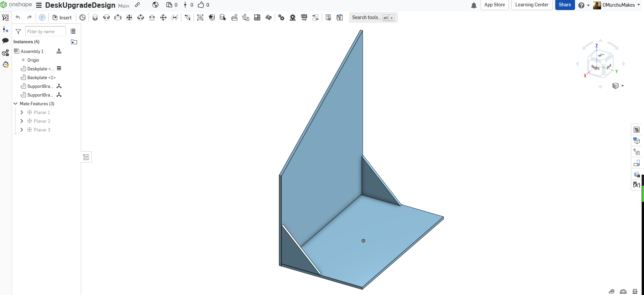This screenshot has height=295, width=644.
Task: Collapse the Mate Features group
Action: pyautogui.click(x=15, y=104)
